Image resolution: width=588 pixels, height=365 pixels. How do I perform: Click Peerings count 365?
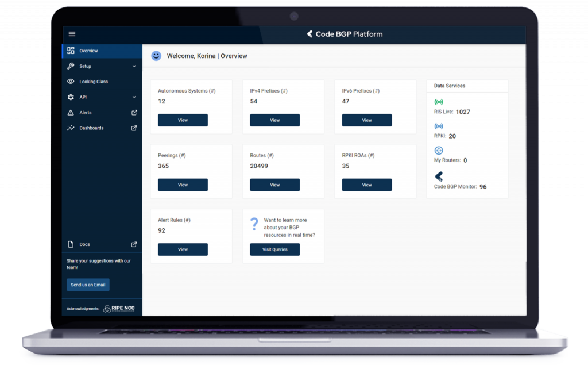(164, 166)
